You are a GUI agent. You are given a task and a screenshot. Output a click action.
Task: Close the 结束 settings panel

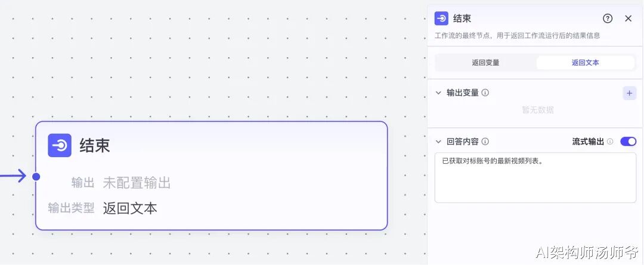pyautogui.click(x=628, y=18)
